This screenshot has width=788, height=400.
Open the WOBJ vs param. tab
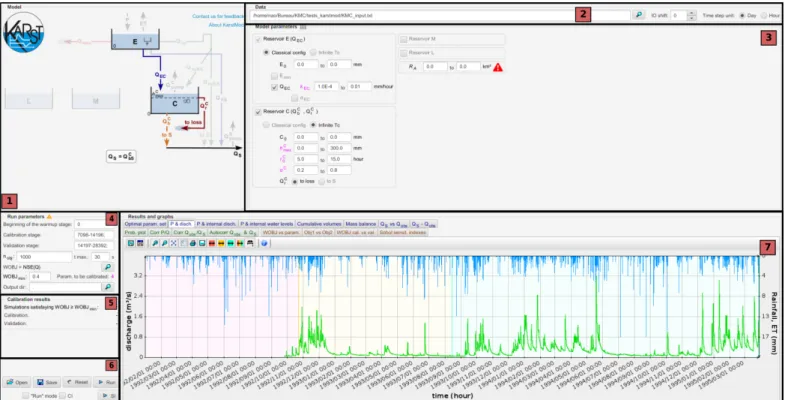[281, 233]
